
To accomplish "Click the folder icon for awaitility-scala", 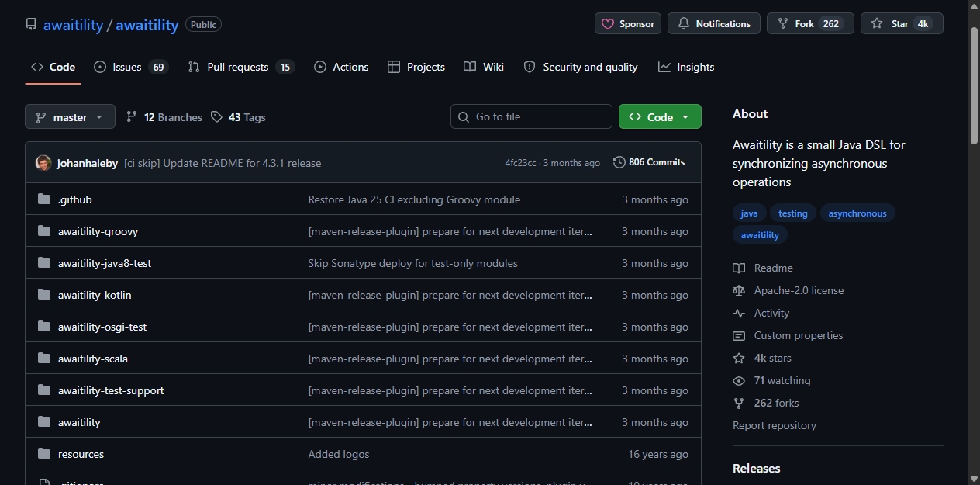I will [x=44, y=359].
